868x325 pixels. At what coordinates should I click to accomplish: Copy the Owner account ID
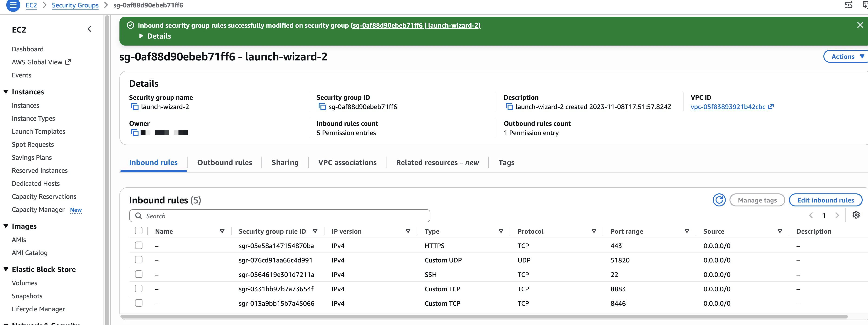(135, 133)
